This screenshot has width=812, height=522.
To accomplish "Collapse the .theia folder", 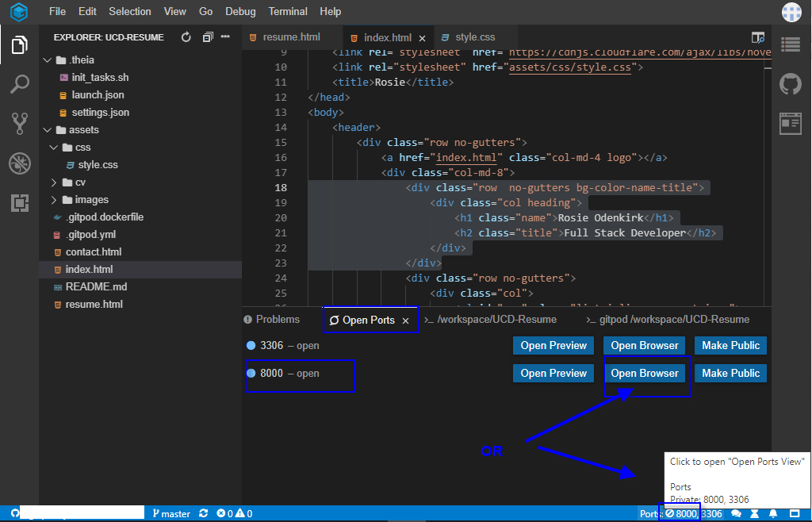I will (x=48, y=60).
